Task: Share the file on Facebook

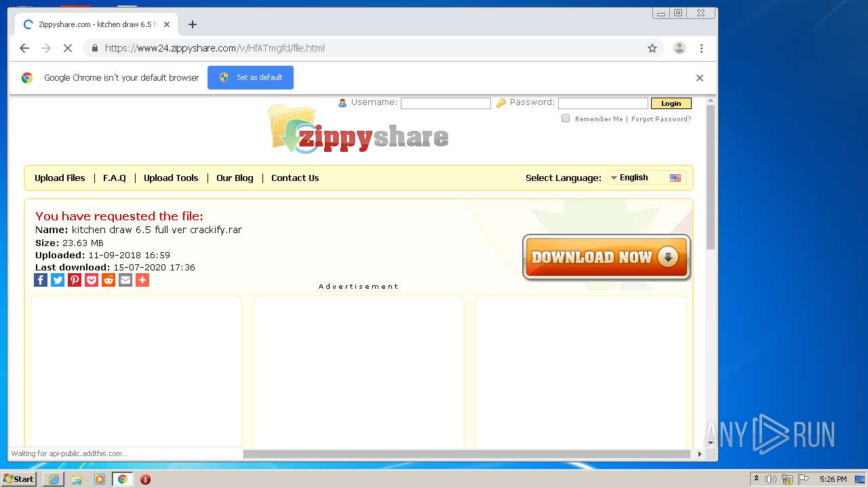Action: click(41, 280)
